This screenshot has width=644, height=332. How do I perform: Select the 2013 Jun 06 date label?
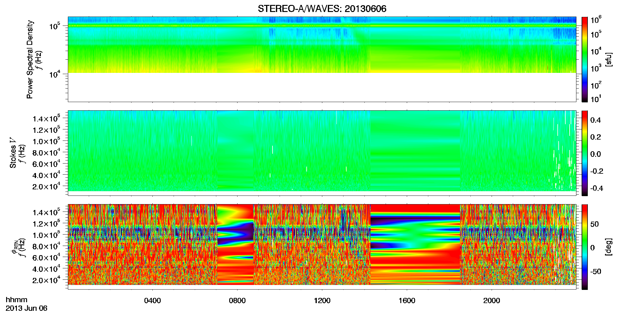point(26,308)
